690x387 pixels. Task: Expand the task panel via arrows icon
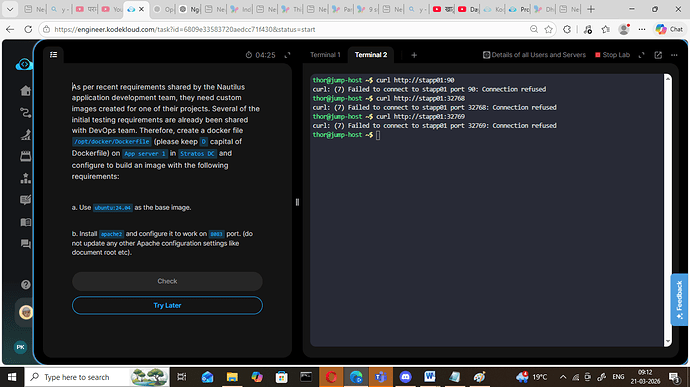287,55
